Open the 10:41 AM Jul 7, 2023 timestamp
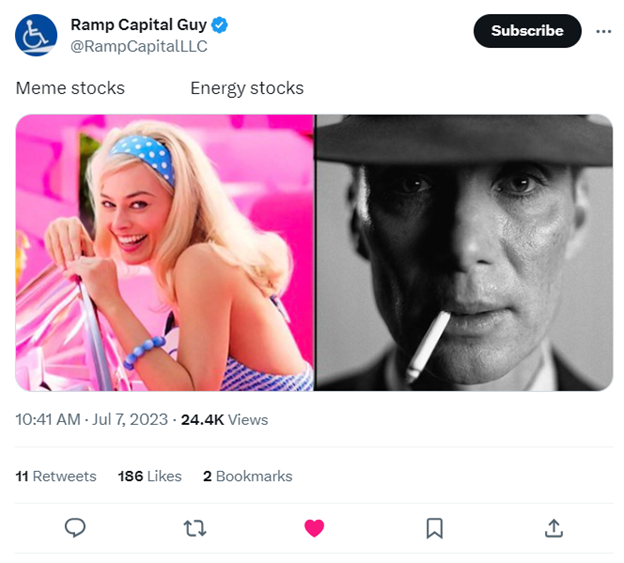624x563 pixels. coord(93,420)
